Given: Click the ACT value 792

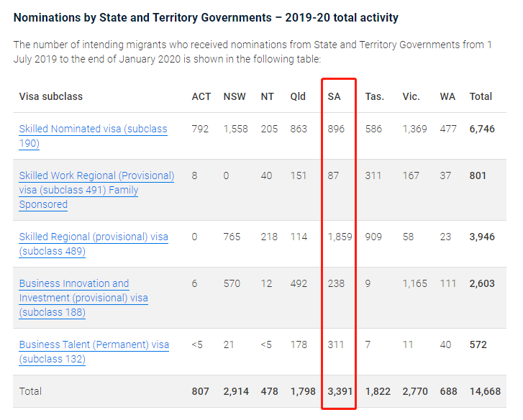Looking at the screenshot, I should tap(200, 129).
